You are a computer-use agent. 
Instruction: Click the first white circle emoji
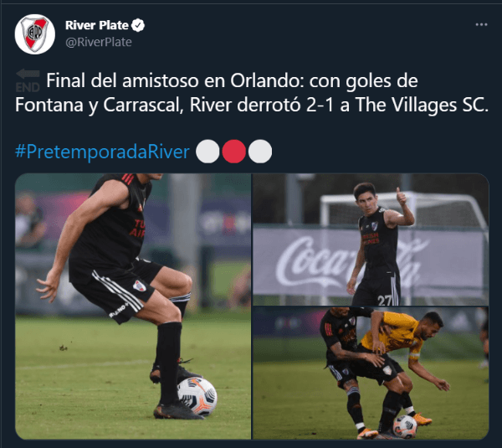click(x=207, y=152)
